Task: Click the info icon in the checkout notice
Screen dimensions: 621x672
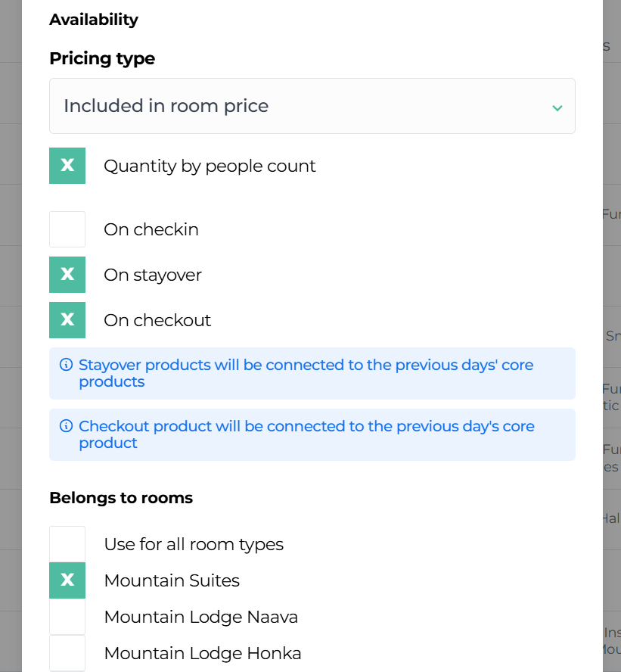Action: point(66,426)
